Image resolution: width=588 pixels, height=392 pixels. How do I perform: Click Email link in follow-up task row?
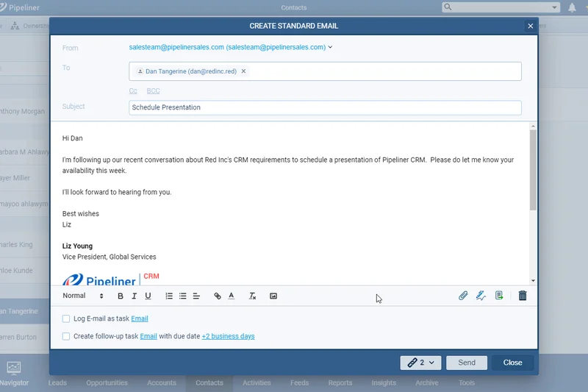148,337
